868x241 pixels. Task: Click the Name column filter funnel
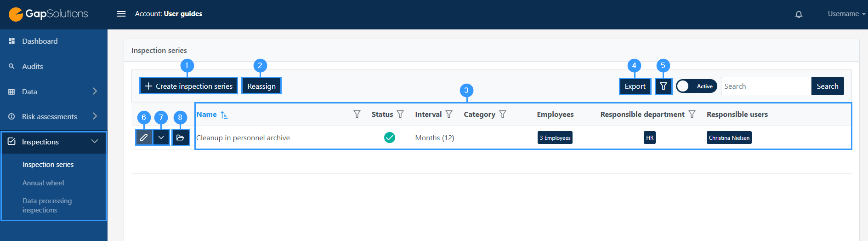point(357,114)
